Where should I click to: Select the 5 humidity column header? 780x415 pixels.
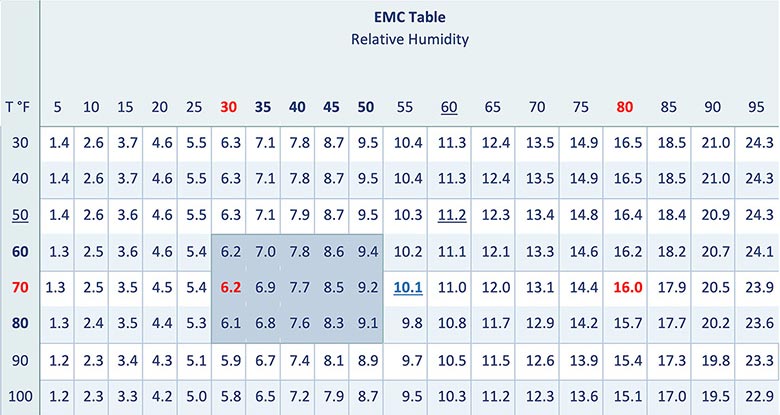pyautogui.click(x=58, y=107)
